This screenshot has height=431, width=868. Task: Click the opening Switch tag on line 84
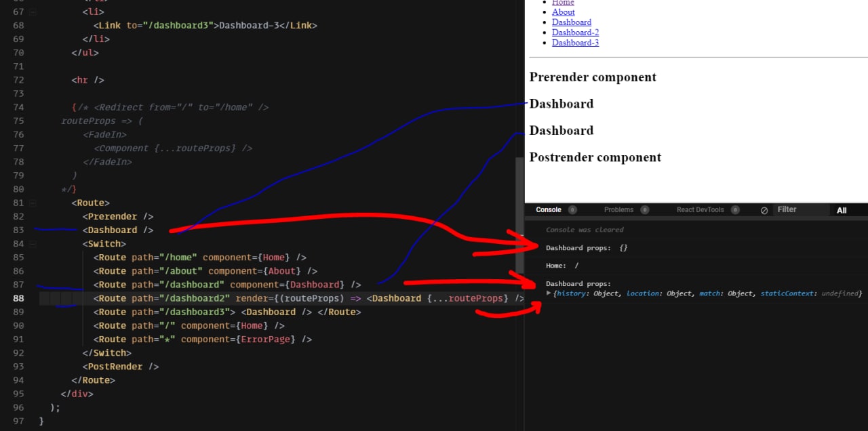pos(105,243)
